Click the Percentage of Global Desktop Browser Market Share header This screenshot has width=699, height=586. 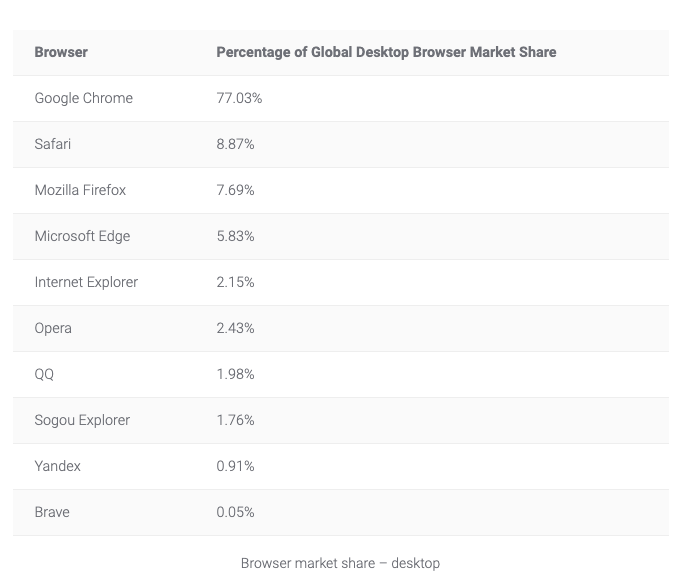click(386, 52)
